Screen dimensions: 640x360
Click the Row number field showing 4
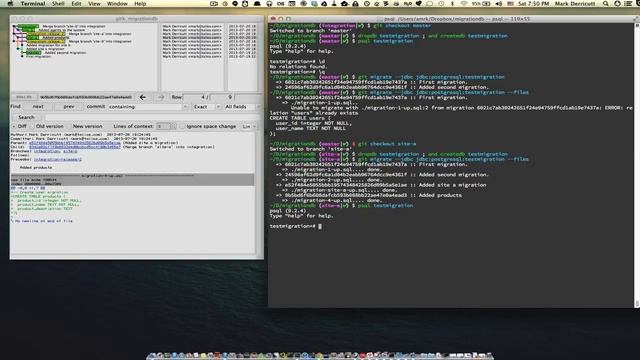pos(196,97)
